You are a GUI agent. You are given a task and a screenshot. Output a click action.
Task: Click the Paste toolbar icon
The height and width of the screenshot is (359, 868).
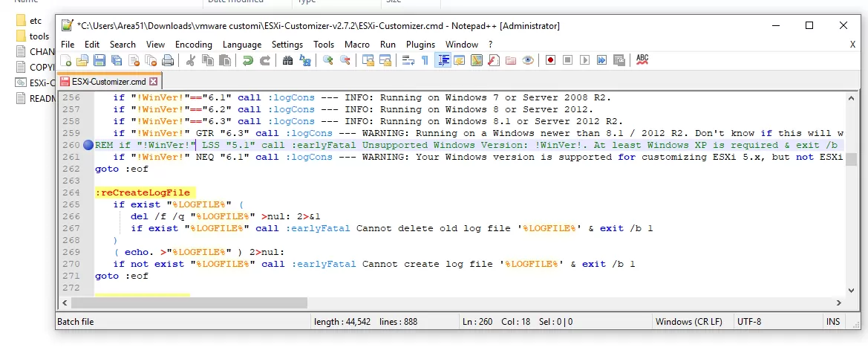225,60
